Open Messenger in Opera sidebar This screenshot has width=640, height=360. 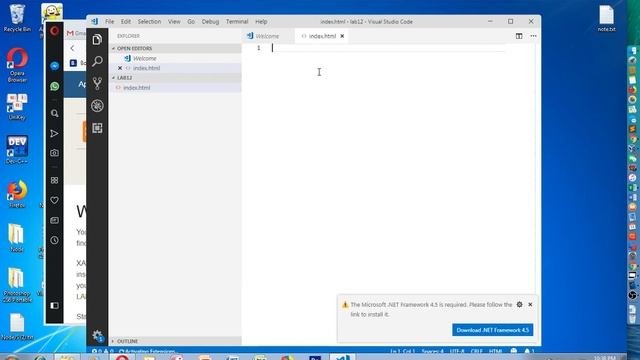click(x=54, y=66)
